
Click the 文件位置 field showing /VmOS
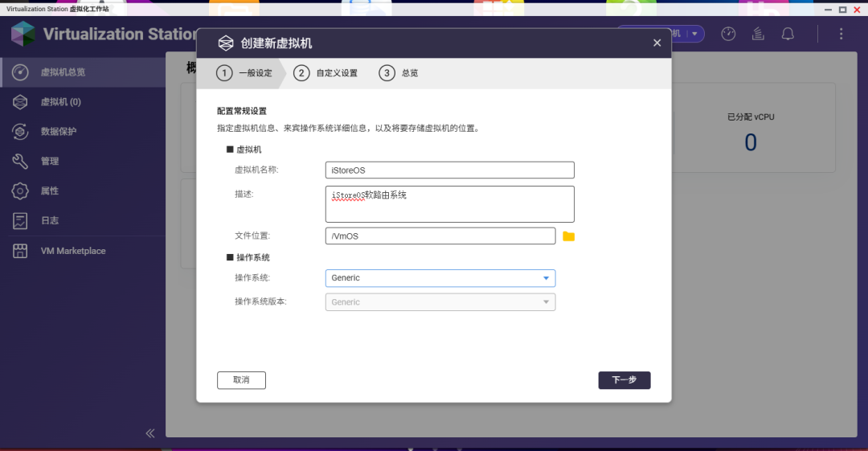(x=440, y=236)
